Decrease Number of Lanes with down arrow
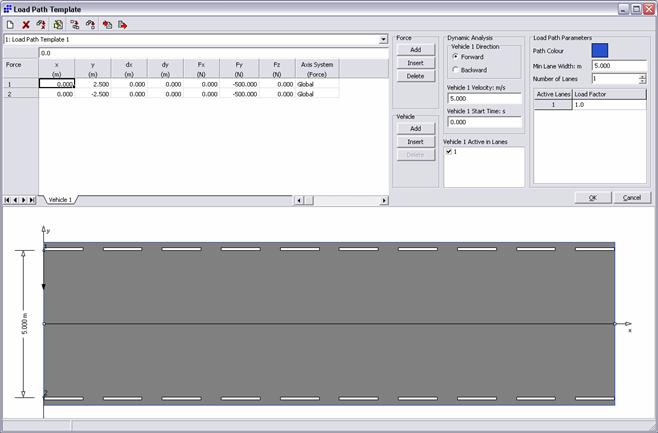This screenshot has height=433, width=658. pos(642,81)
